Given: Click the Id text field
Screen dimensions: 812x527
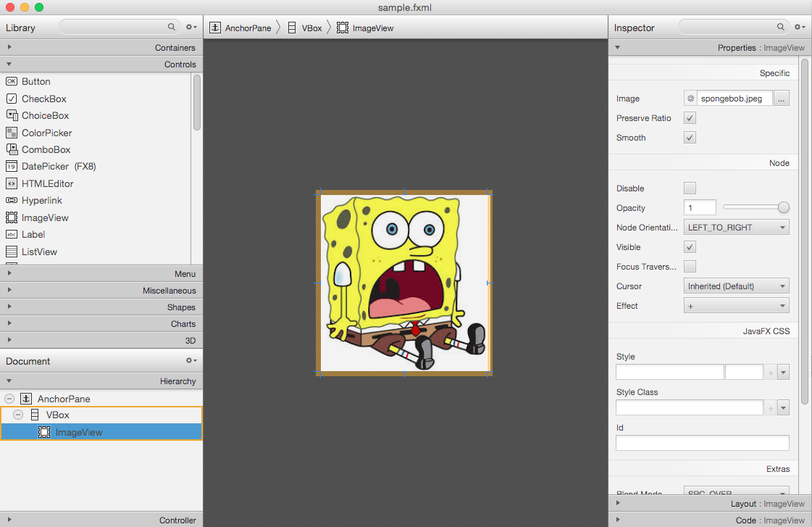Looking at the screenshot, I should click(x=702, y=443).
